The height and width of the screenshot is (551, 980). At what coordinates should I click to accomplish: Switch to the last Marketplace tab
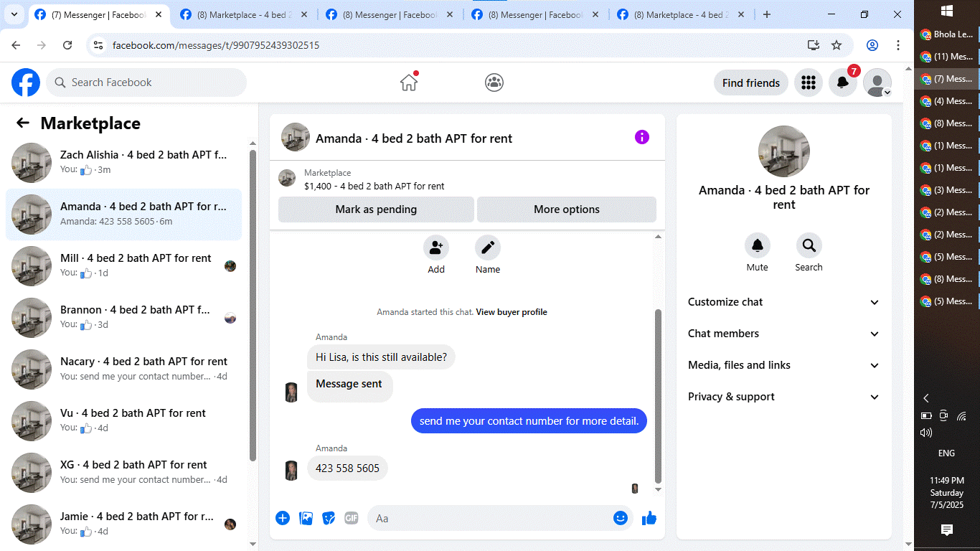point(679,15)
